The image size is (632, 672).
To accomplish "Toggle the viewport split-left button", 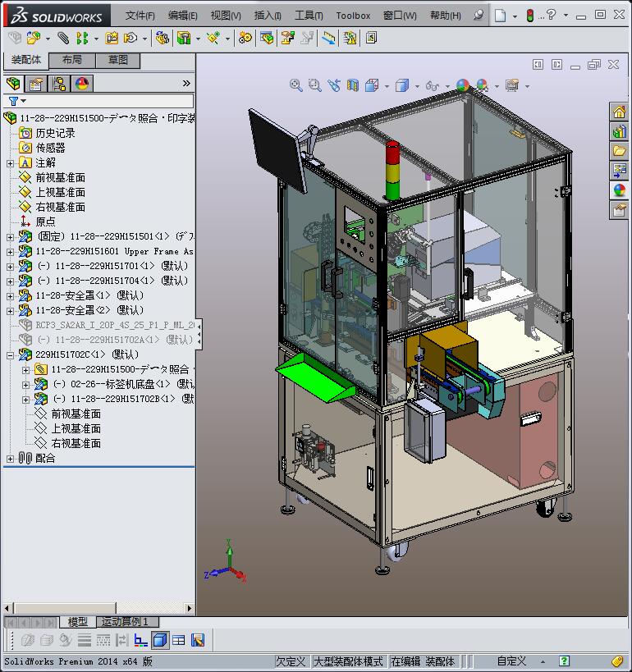I will click(x=538, y=65).
